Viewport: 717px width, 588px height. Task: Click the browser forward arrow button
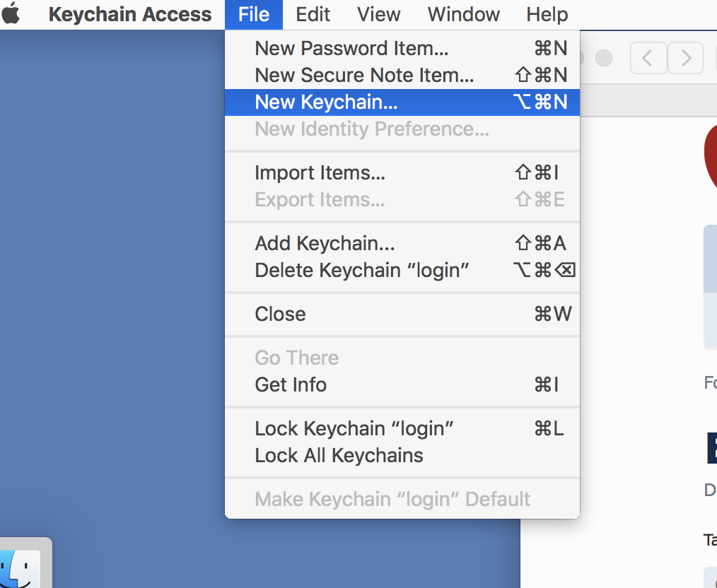(685, 58)
